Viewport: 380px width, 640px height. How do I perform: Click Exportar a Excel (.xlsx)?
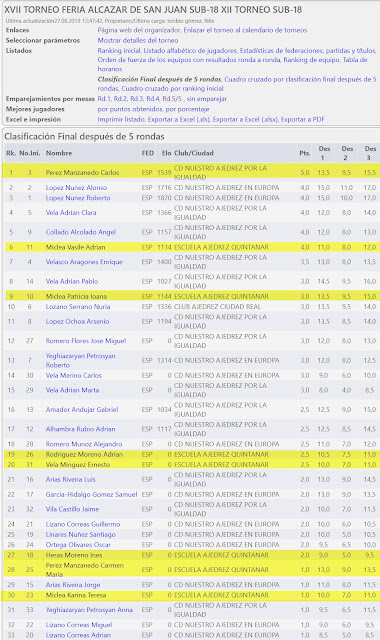pos(245,120)
